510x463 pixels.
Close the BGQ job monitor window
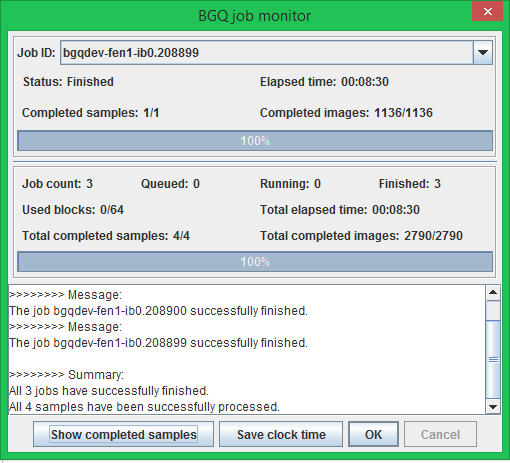487,12
